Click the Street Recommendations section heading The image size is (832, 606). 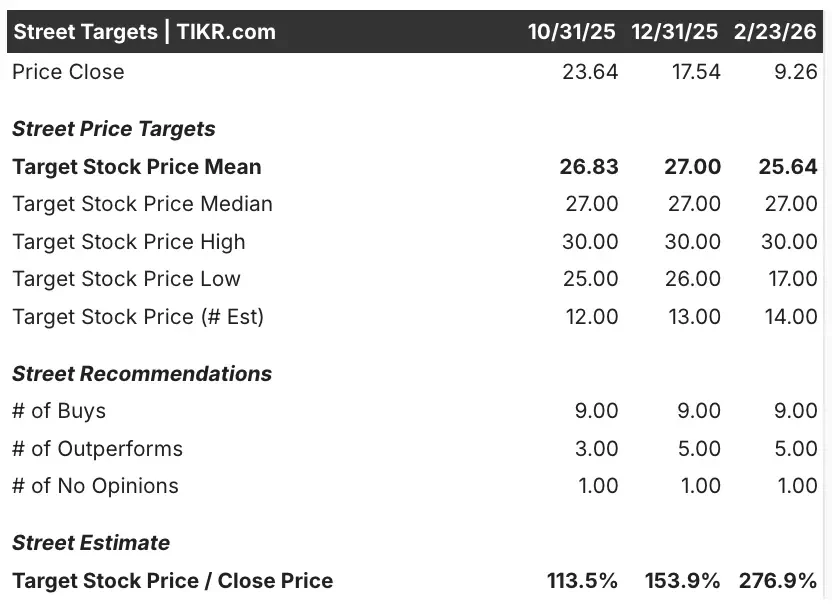(x=142, y=374)
